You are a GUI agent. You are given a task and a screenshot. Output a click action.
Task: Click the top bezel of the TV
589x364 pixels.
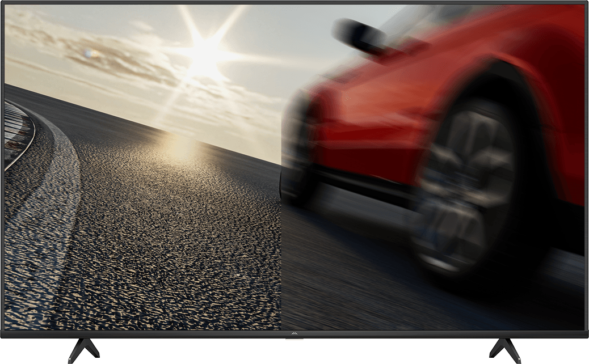(294, 3)
